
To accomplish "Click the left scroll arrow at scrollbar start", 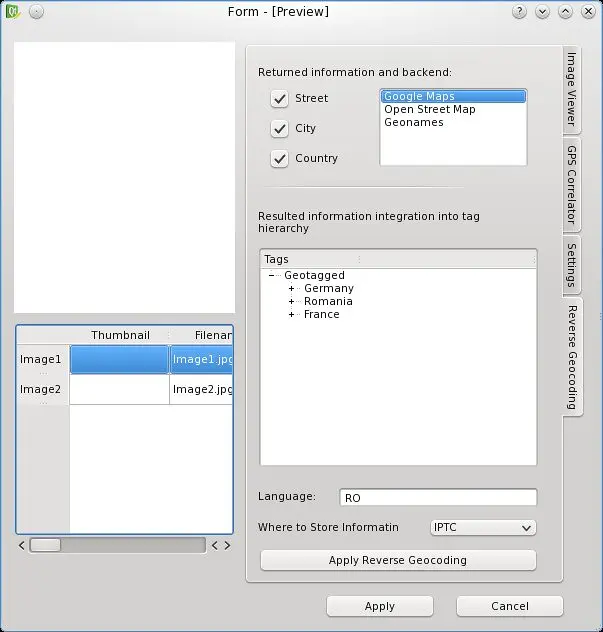I will [22, 545].
